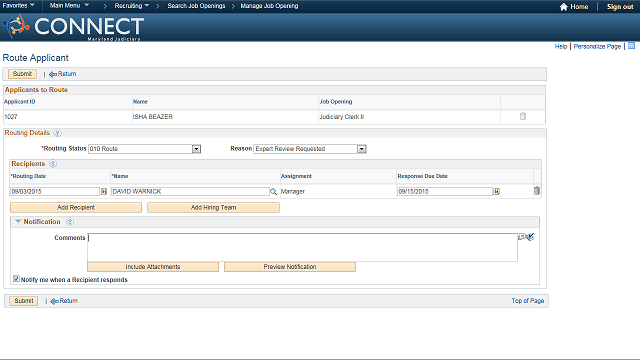640x360 pixels.
Task: Open Routing Date calendar picker
Action: 104,191
